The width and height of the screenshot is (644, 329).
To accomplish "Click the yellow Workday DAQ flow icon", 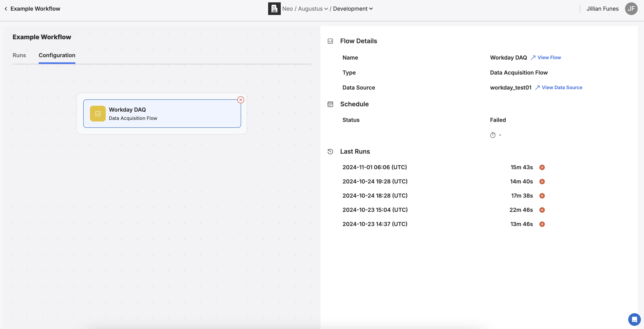I will 98,114.
